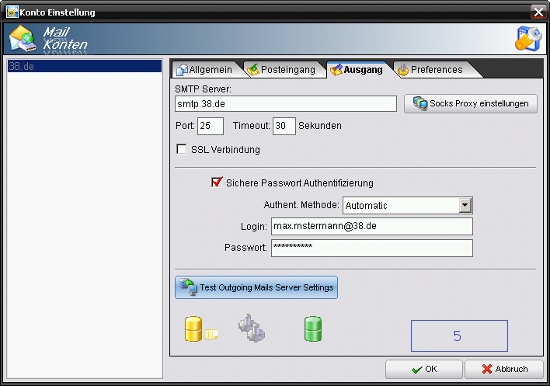
Task: Expand the Authent. Methode dropdown arrow
Action: coord(465,205)
